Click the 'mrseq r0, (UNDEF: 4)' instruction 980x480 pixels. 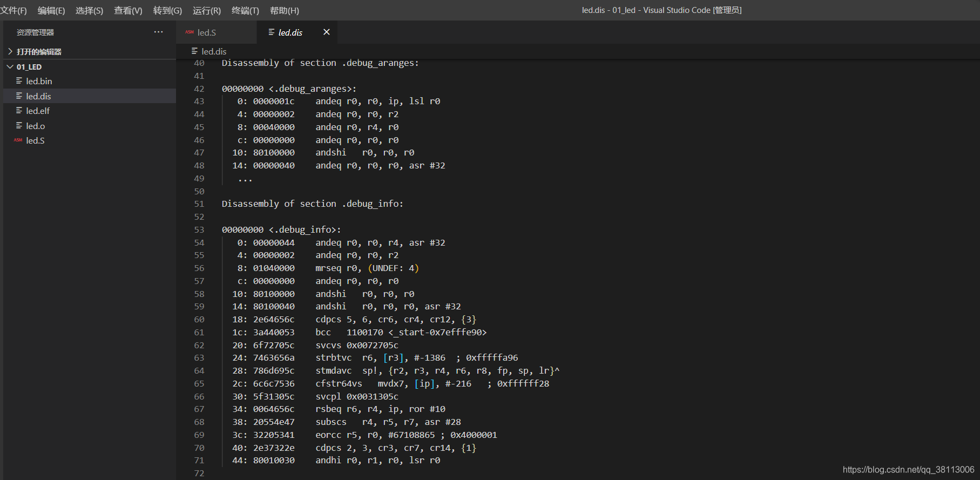coord(367,268)
